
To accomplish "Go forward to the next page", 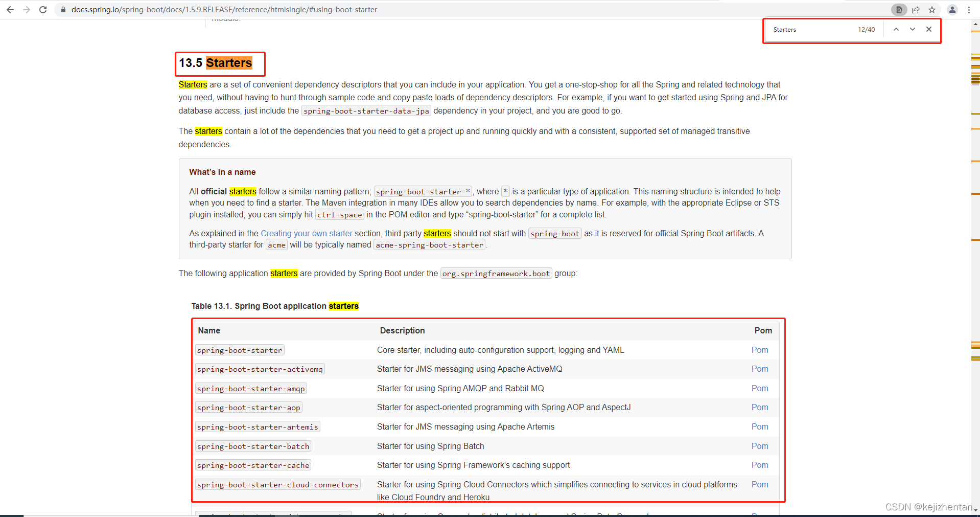I will click(27, 10).
